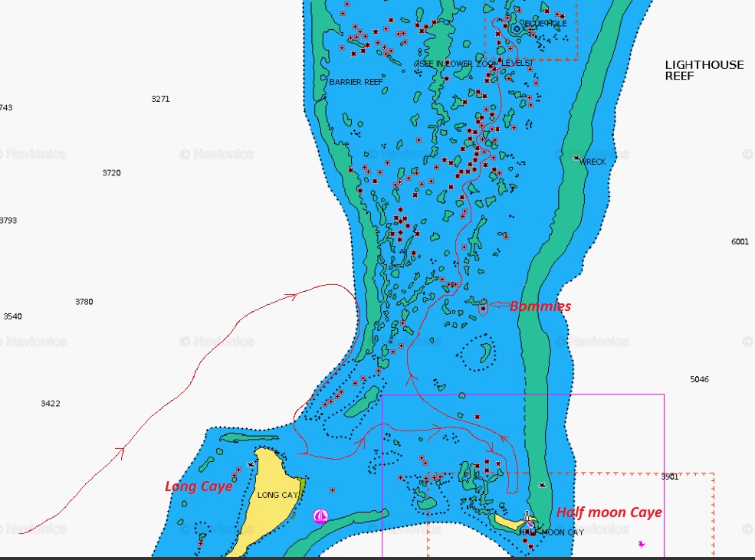Click the red 'Bommies' annotation text

[540, 306]
